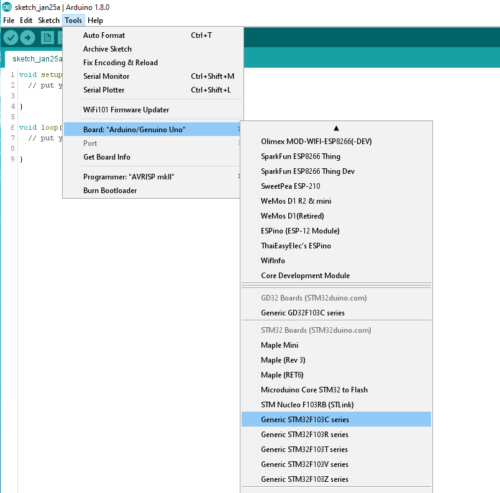500x493 pixels.
Task: Choose Serial Monitor from Tools menu
Action: point(152,76)
